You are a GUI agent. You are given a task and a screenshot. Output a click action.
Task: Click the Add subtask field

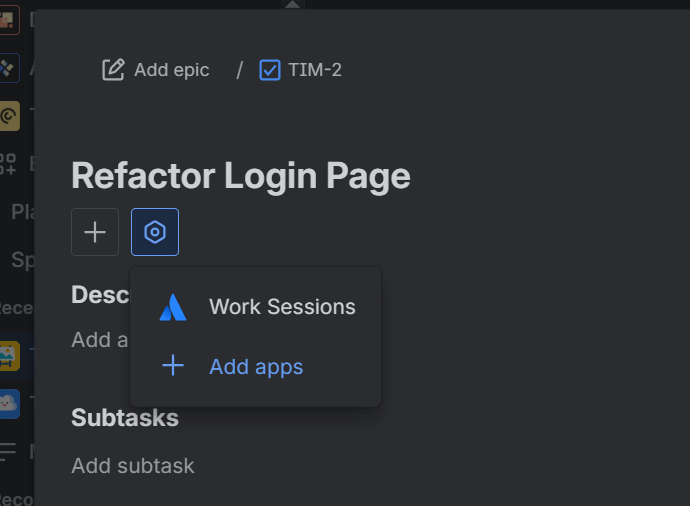(133, 466)
